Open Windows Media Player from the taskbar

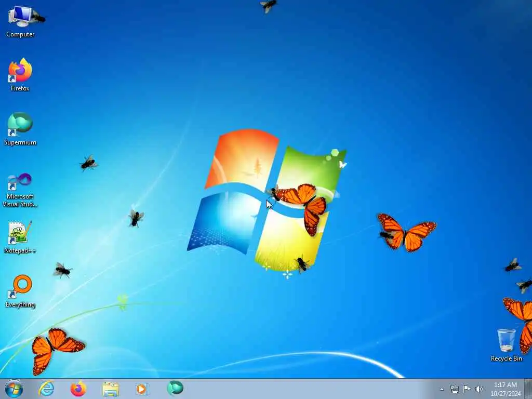(x=142, y=389)
